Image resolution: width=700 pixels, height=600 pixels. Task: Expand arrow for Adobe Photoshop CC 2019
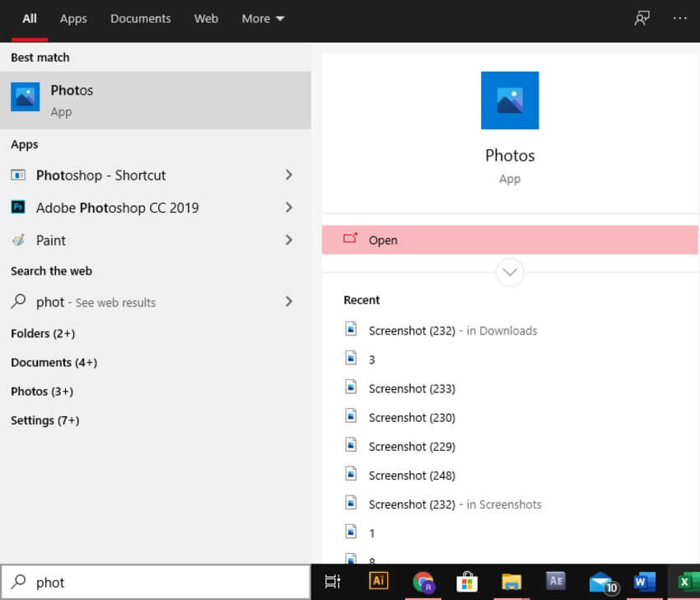coord(289,208)
